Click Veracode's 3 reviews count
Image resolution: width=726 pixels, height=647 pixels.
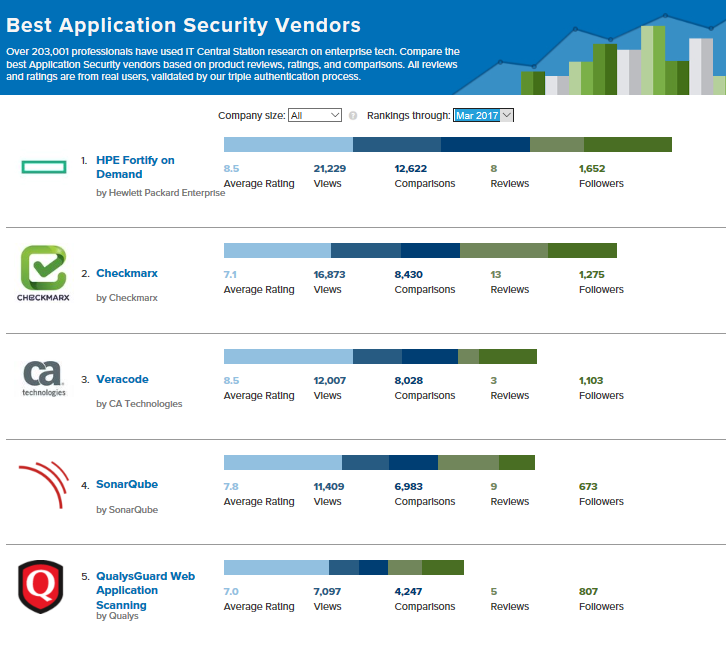pos(494,381)
